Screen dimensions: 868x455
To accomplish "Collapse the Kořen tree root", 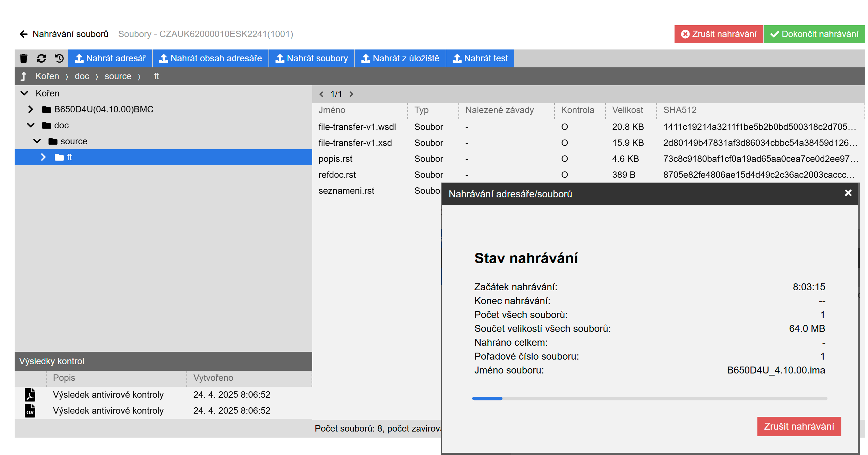I will (x=24, y=93).
